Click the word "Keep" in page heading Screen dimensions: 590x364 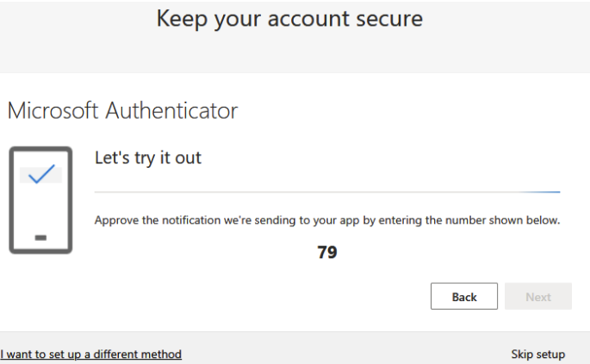click(182, 19)
